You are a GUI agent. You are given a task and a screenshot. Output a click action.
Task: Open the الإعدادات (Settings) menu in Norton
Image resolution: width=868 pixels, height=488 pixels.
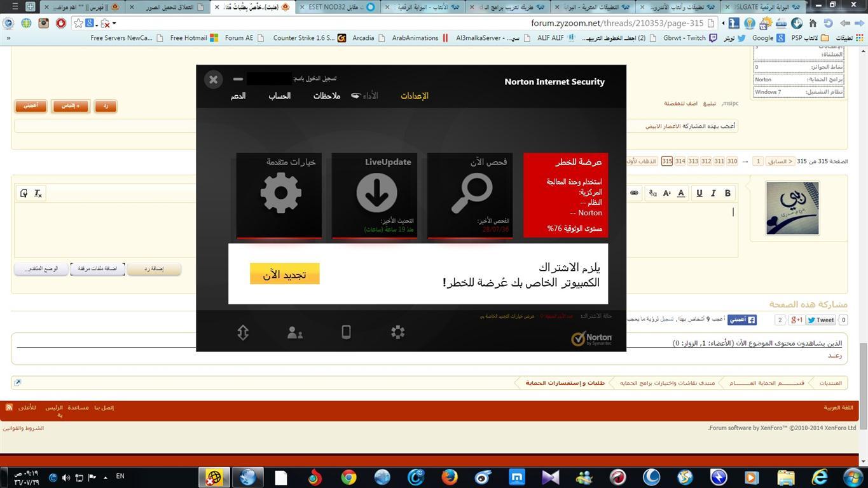click(x=415, y=96)
